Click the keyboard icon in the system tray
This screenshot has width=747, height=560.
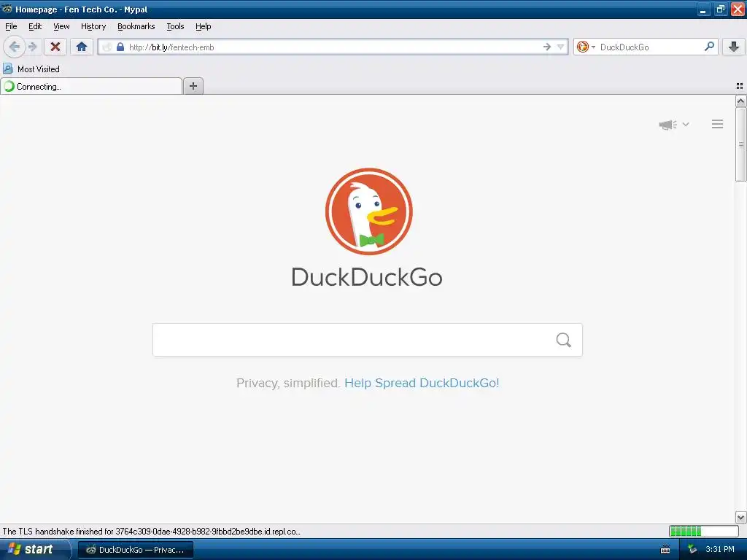[x=665, y=550]
